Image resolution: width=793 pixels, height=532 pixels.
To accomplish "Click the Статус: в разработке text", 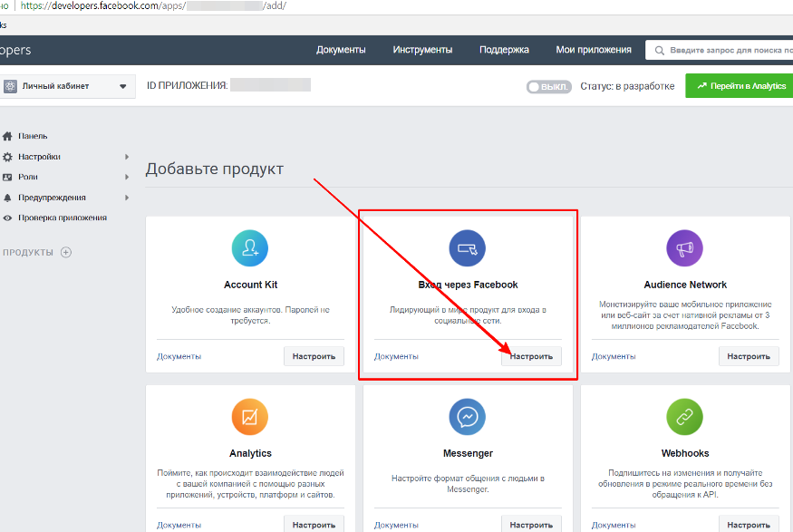I will 627,86.
